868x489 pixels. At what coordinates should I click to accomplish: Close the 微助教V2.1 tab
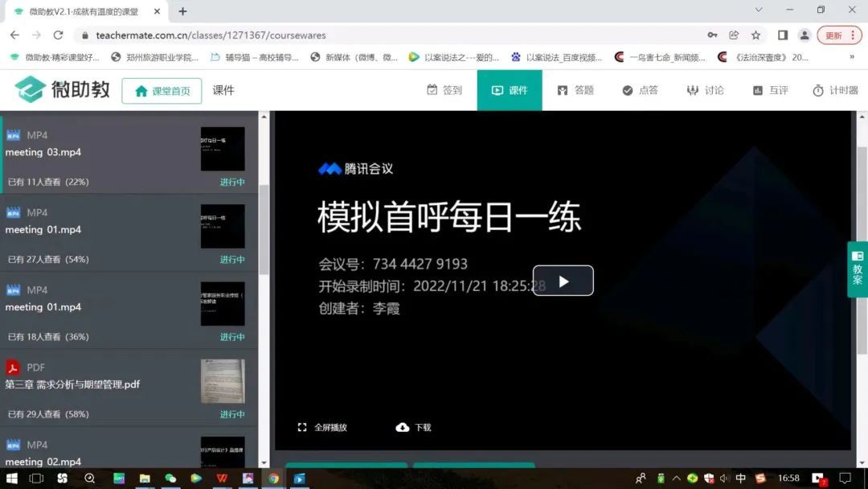click(158, 11)
